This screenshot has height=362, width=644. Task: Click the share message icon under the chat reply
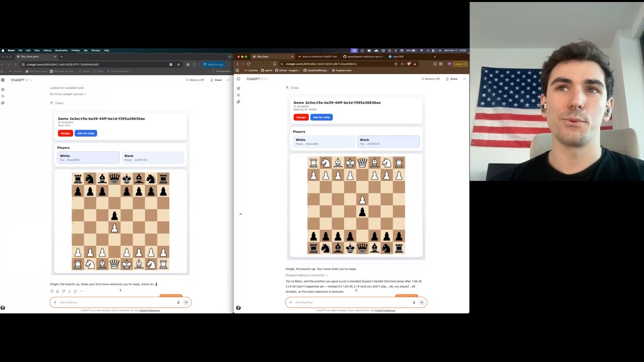pyautogui.click(x=69, y=291)
